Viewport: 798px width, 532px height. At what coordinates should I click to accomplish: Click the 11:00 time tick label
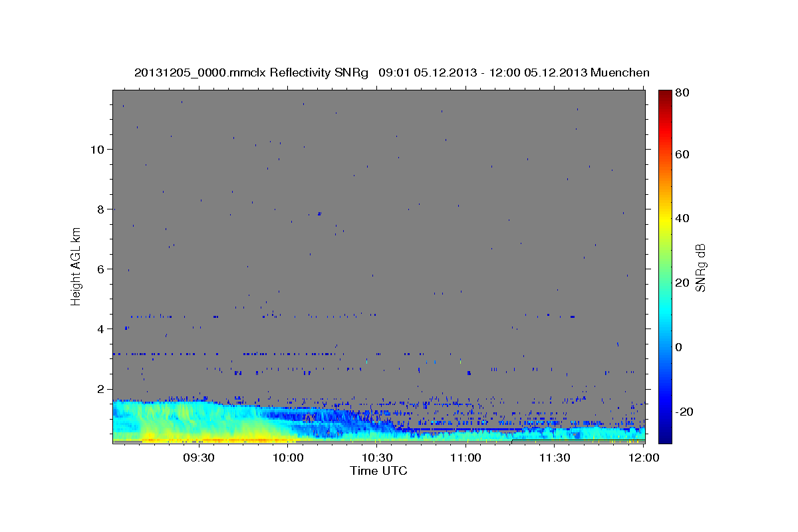465,458
